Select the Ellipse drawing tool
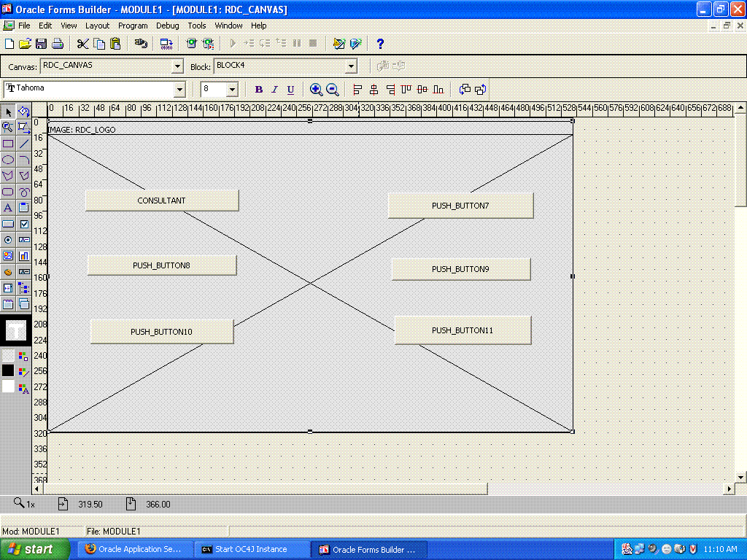The width and height of the screenshot is (747, 560). point(8,160)
